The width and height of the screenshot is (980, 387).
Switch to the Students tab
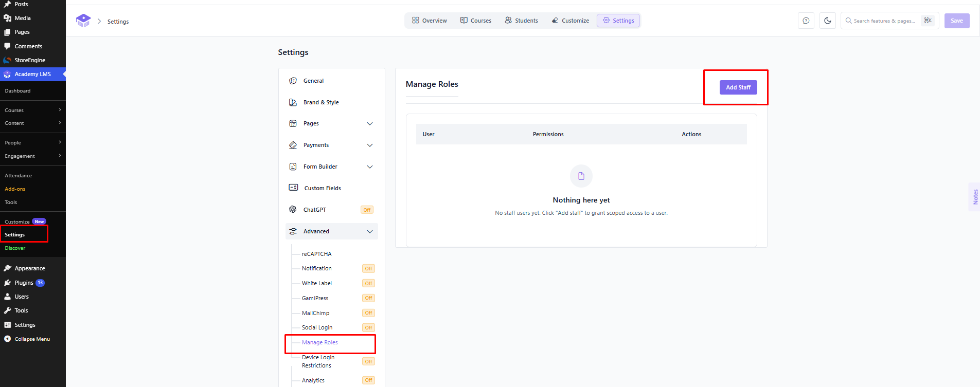[x=522, y=21]
